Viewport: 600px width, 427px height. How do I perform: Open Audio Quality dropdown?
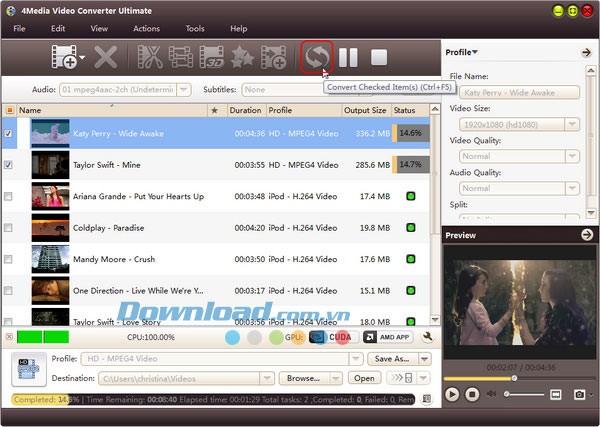(572, 188)
